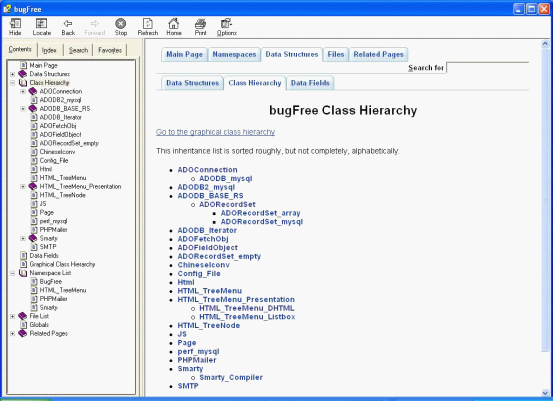This screenshot has height=401, width=553.
Task: Select Smarty under Namespace List
Action: (x=49, y=308)
